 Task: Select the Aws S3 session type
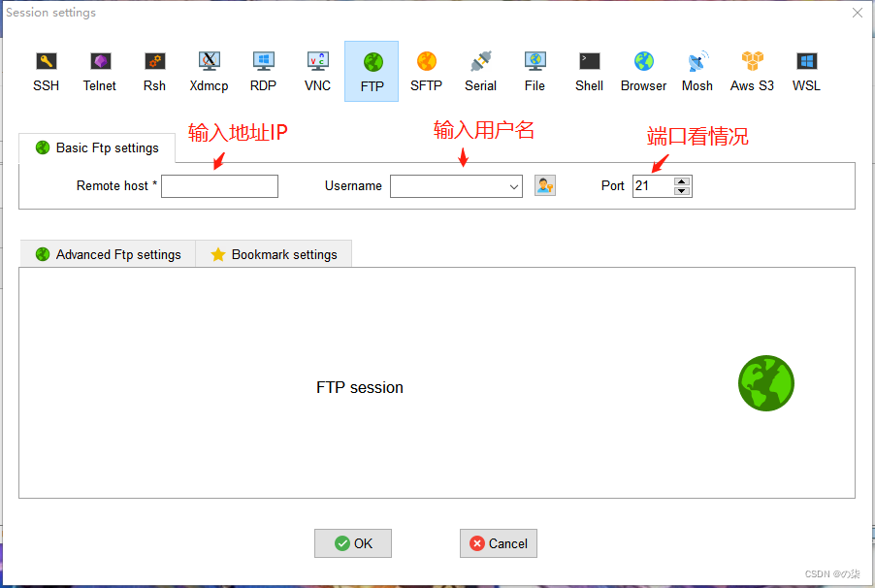[751, 68]
